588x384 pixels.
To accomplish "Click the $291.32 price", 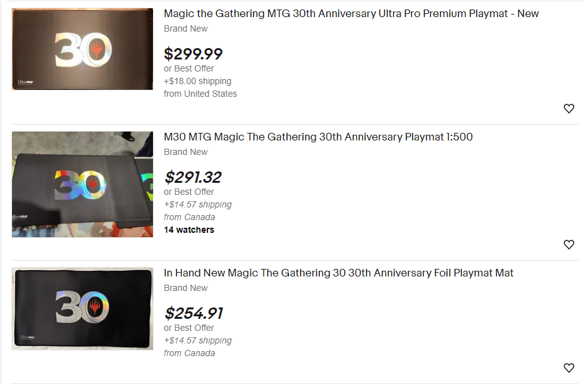I will pyautogui.click(x=192, y=177).
